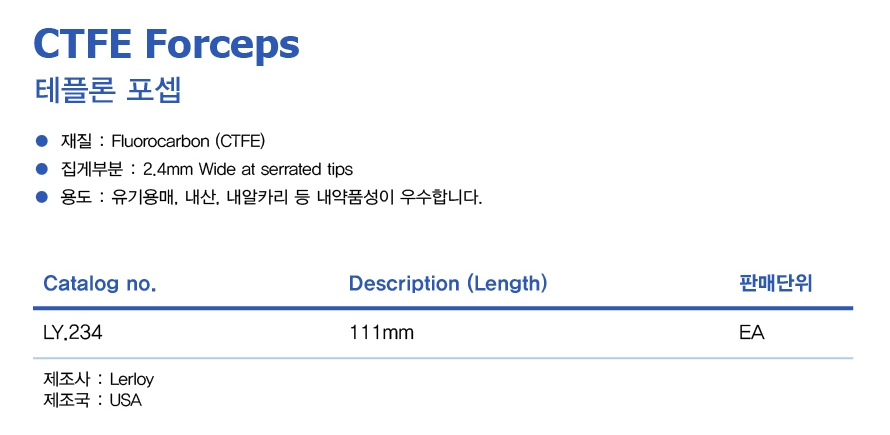Screen dimensions: 890x435
Task: Click the blue bullet beside 집게부분
Action: tap(41, 169)
